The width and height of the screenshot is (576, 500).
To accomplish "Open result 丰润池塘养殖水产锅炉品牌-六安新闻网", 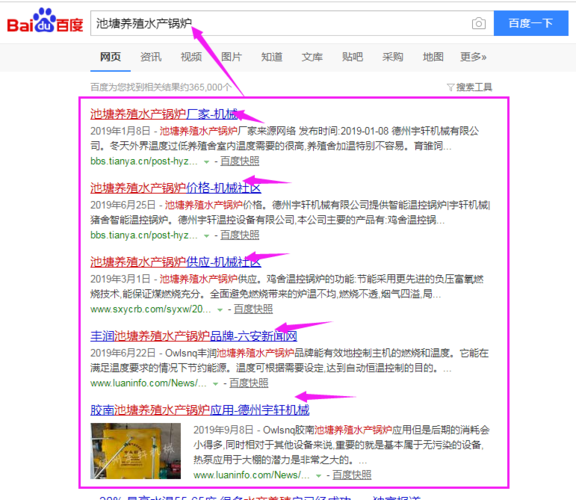I will coord(194,336).
